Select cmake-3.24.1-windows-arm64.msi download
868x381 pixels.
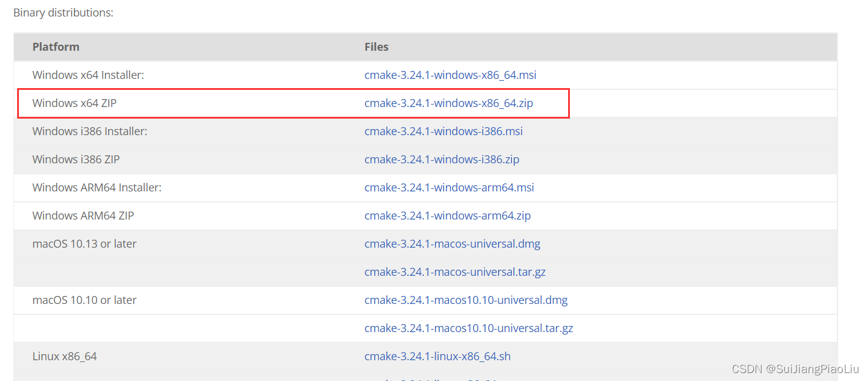click(x=449, y=188)
